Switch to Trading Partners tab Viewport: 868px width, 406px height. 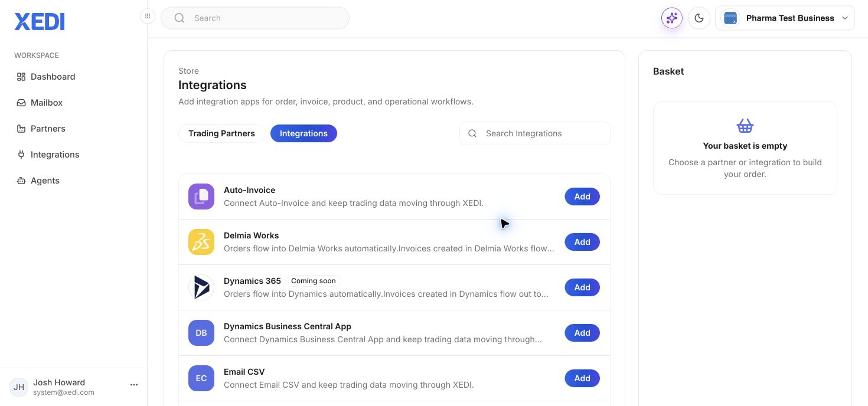221,133
